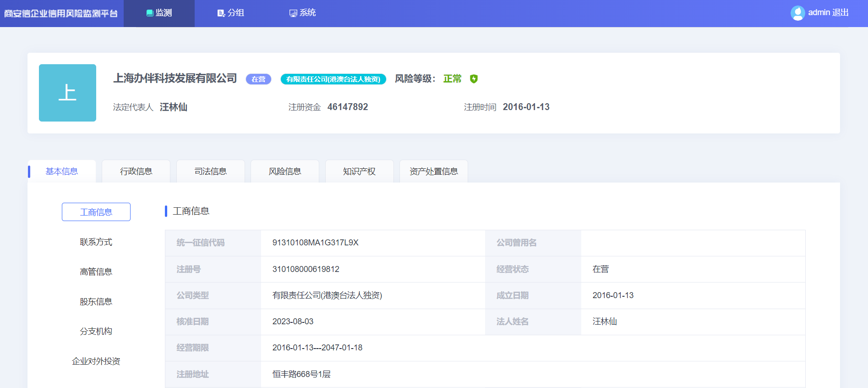868x388 pixels.
Task: Click the 监测 monitor icon in navbar
Action: coord(150,13)
